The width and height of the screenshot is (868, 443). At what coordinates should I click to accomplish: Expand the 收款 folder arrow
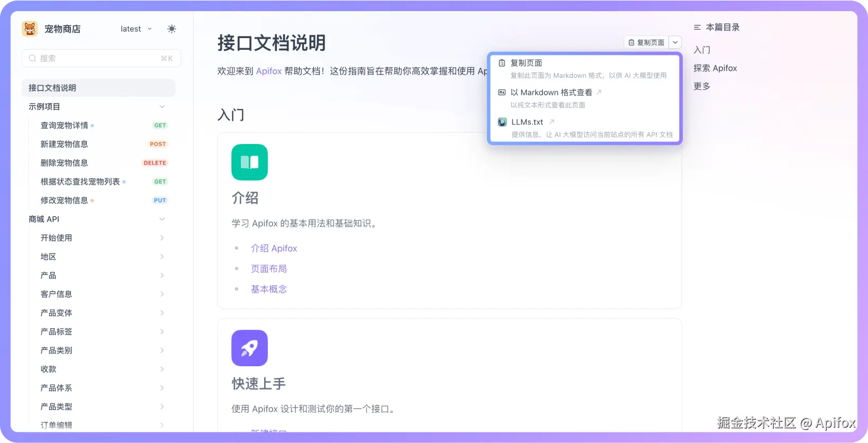click(x=162, y=369)
